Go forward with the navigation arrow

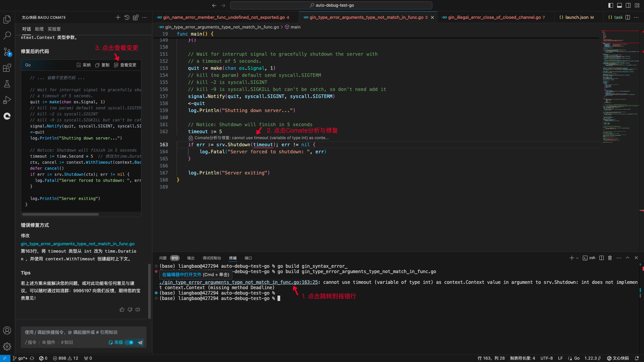pyautogui.click(x=223, y=5)
